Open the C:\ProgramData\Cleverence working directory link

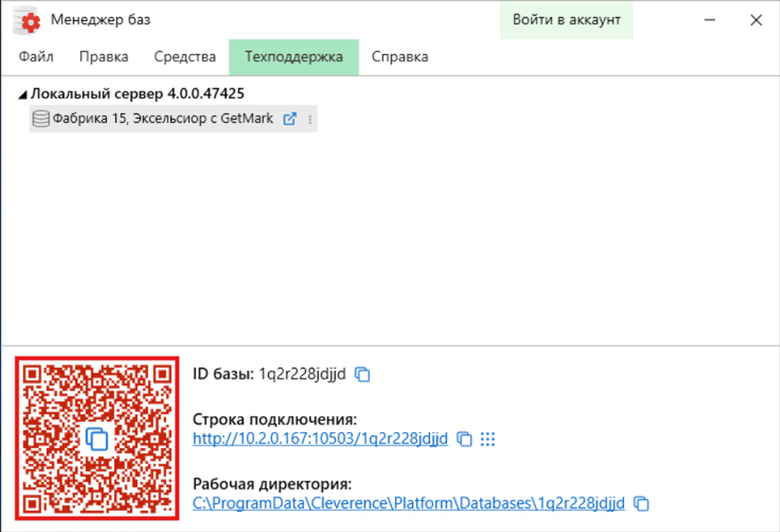pyautogui.click(x=408, y=503)
